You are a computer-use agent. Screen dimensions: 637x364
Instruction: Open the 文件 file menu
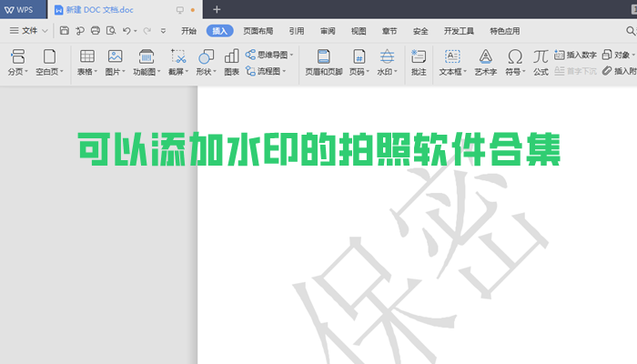pos(29,30)
